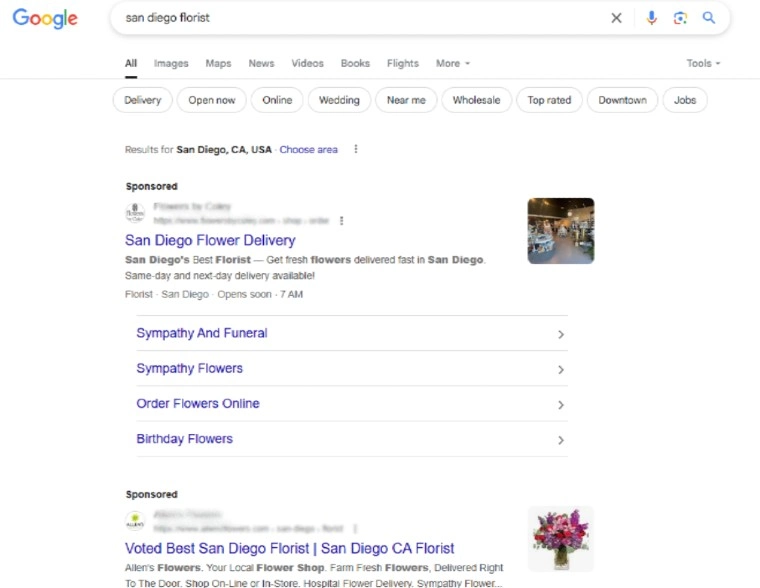
Task: Open Sympathy Flowers sitelink
Action: [190, 368]
